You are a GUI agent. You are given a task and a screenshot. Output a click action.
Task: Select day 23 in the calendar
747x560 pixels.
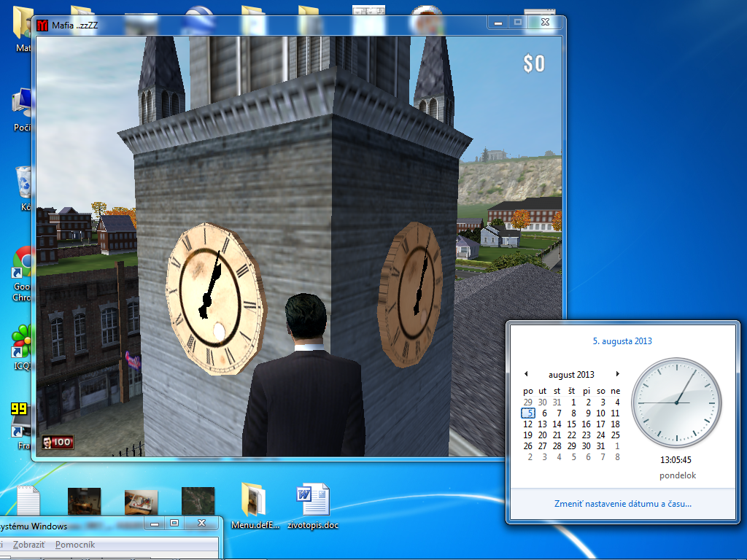(x=586, y=435)
